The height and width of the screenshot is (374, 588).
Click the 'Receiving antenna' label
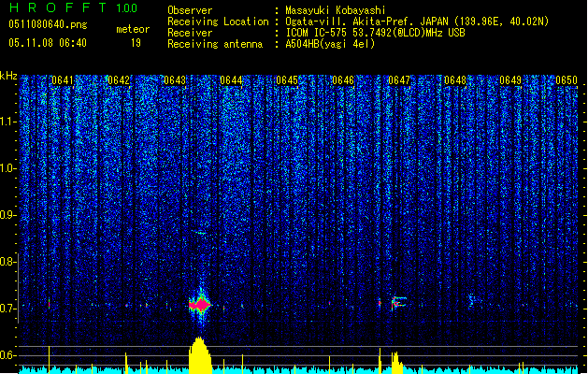click(x=215, y=44)
